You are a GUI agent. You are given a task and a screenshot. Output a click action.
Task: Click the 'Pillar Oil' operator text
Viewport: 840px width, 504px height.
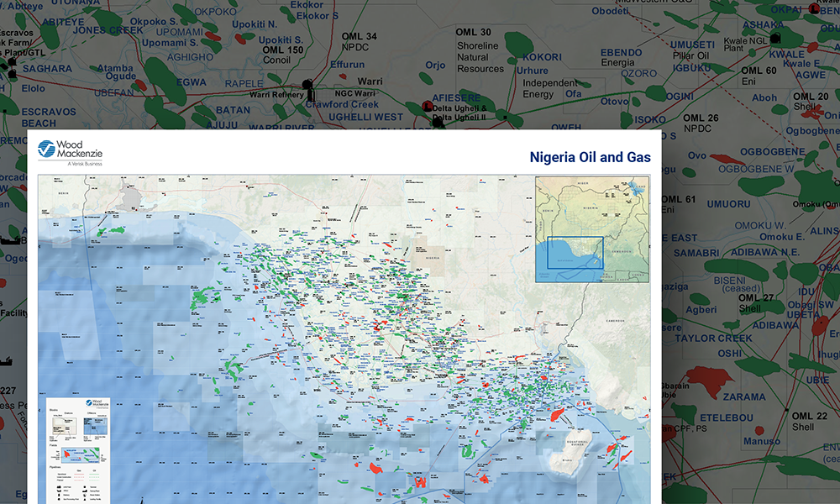(x=691, y=55)
